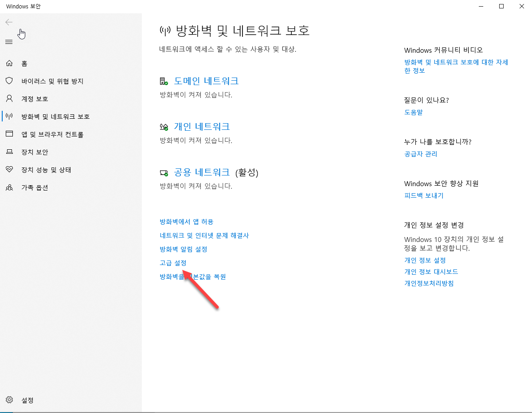Click the shield icon for virus protection
Image resolution: width=532 pixels, height=413 pixels.
point(9,81)
